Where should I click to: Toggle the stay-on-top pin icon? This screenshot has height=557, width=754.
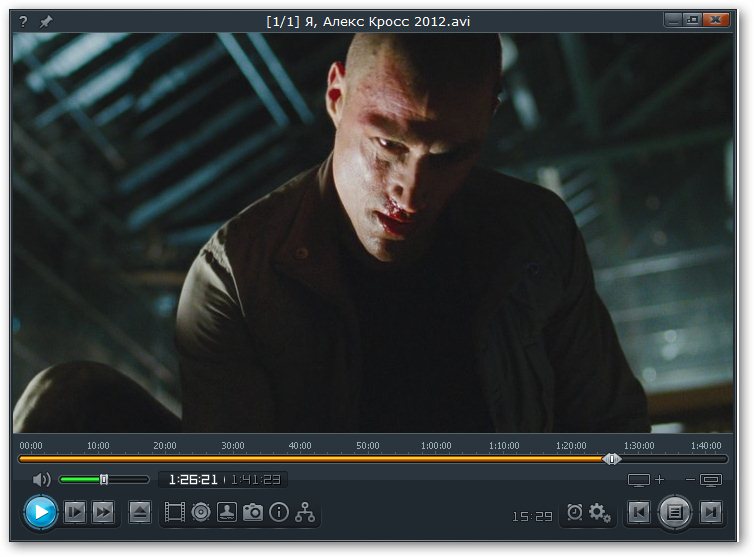[x=46, y=21]
